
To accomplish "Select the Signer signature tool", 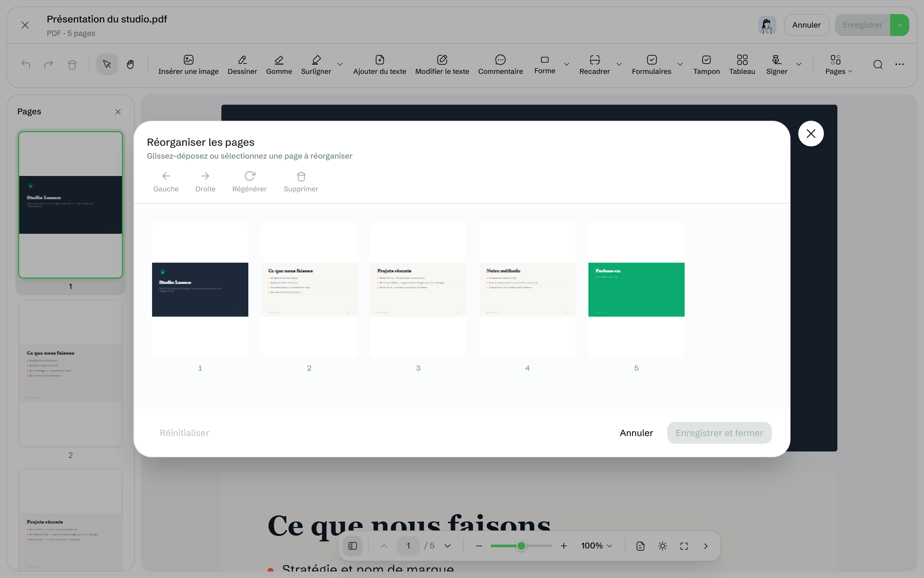I will [x=777, y=65].
